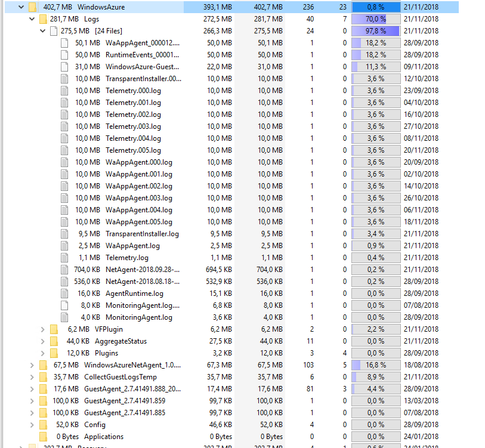
Task: Expand the AggregateStatus folder
Action: click(x=42, y=341)
